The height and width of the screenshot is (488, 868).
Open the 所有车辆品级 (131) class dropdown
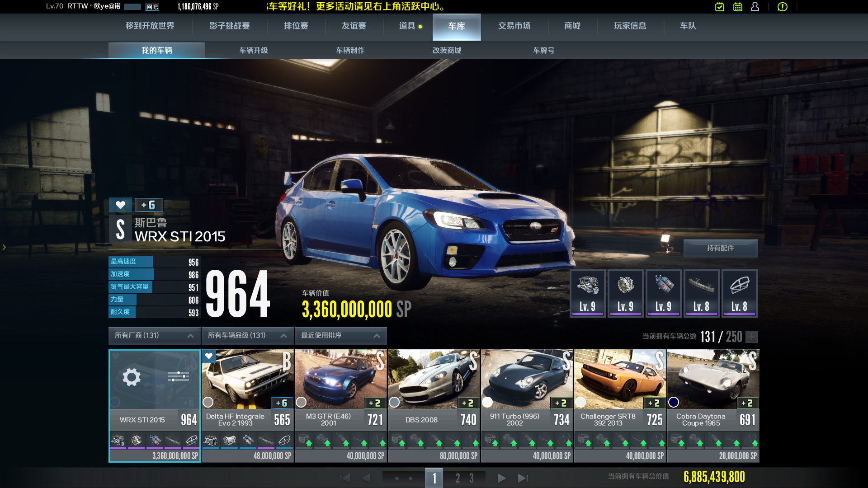coord(247,336)
